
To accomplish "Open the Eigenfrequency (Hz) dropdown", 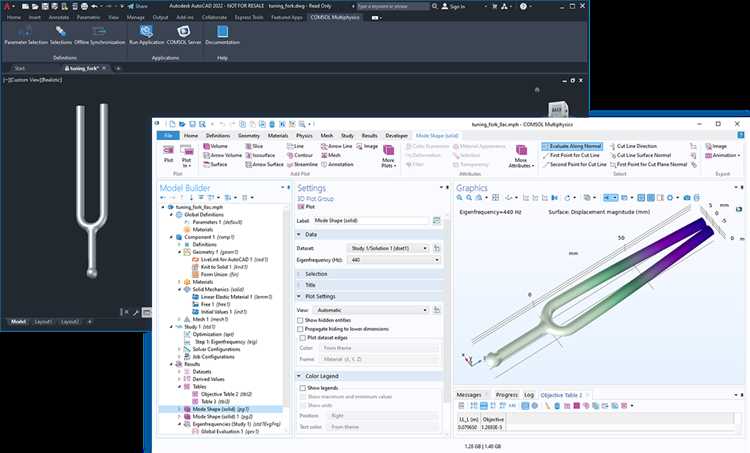I will tap(393, 260).
